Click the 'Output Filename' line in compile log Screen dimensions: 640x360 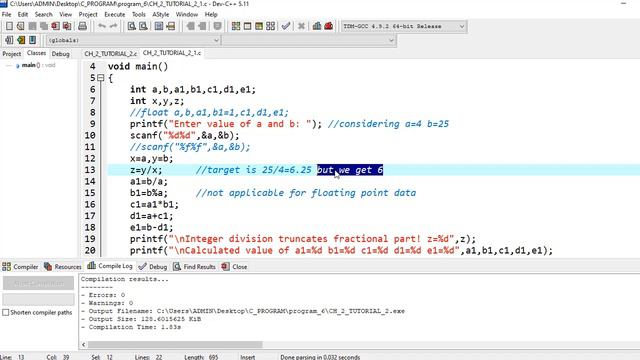(243, 311)
